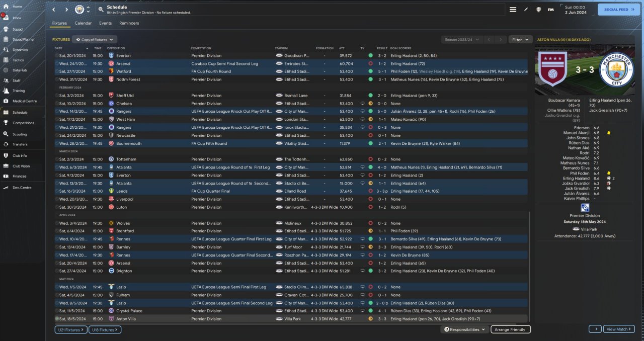Click the Villa Park stadium name
The width and height of the screenshot is (644, 341).
point(590,228)
